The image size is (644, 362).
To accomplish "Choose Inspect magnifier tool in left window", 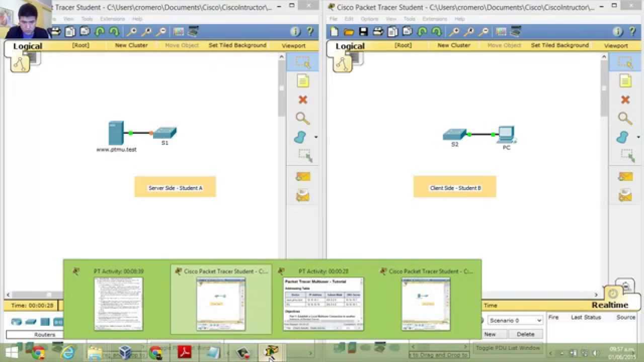I will coord(302,118).
